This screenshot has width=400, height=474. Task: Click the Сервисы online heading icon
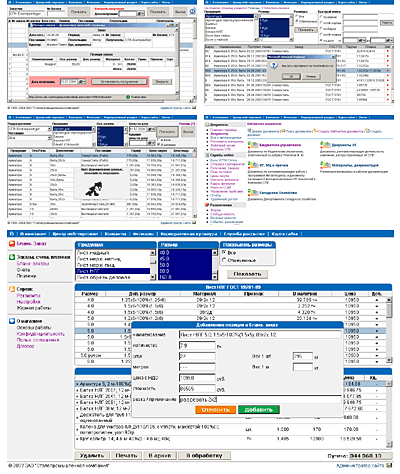click(207, 155)
